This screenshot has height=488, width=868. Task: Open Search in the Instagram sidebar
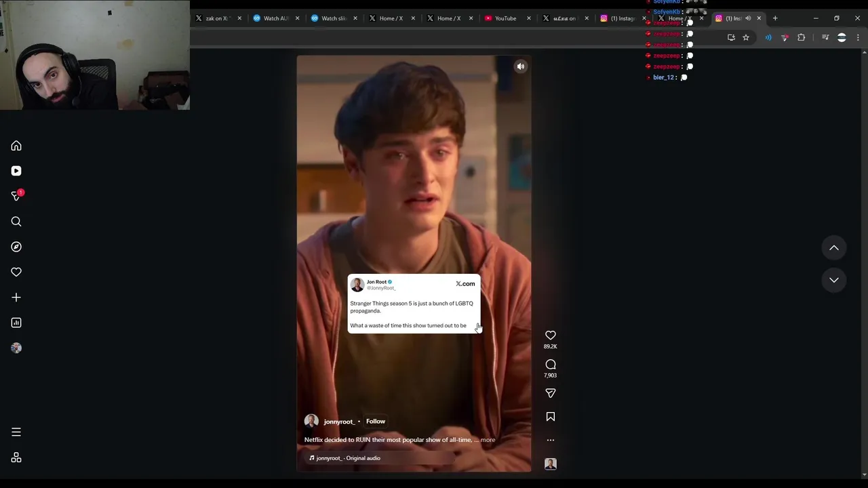(x=16, y=222)
